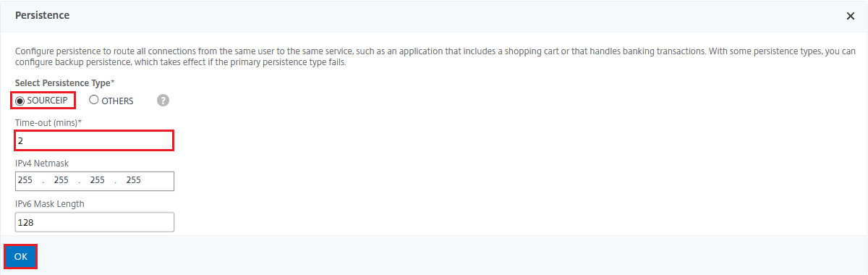Click second octet of IPv4 Netmask
This screenshot has height=275, width=868.
tap(61, 180)
